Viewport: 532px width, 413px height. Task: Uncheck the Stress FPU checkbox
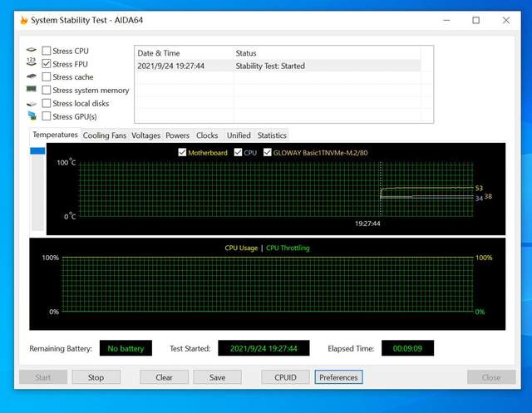click(47, 64)
